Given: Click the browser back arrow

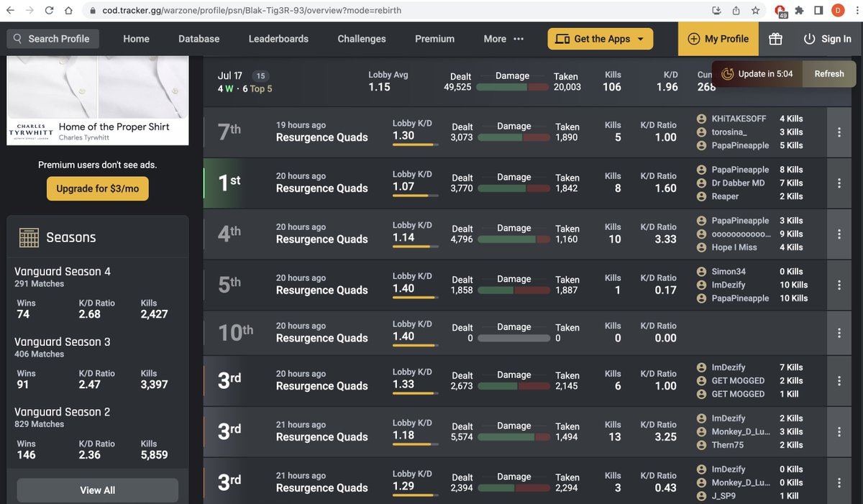Looking at the screenshot, I should pyautogui.click(x=11, y=11).
